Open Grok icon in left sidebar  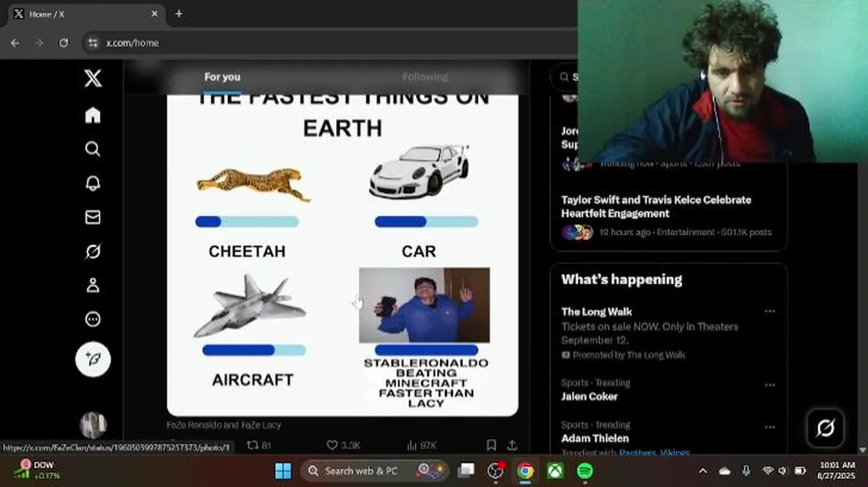click(x=93, y=252)
